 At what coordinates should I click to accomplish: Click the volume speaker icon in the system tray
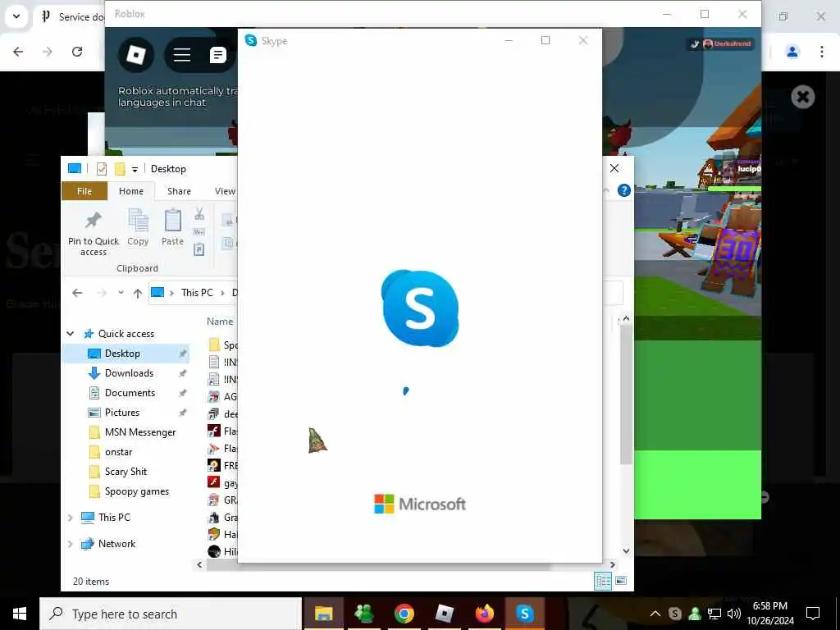pyautogui.click(x=734, y=614)
